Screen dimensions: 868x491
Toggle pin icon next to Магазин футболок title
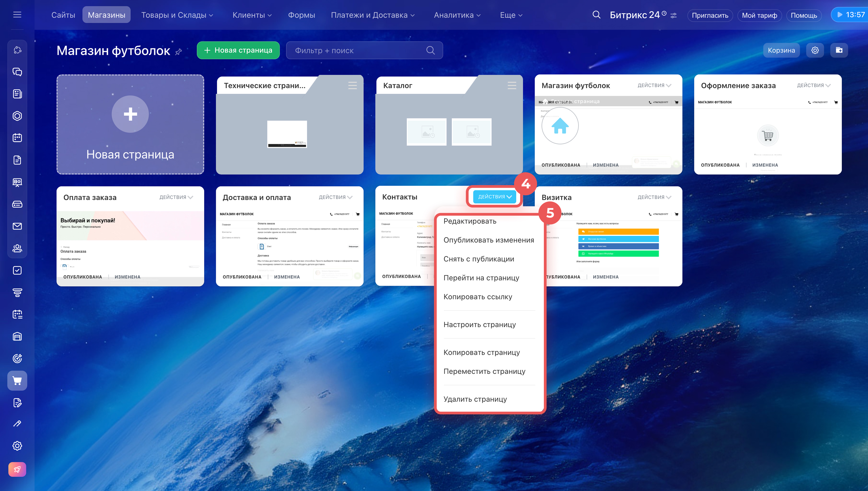179,52
